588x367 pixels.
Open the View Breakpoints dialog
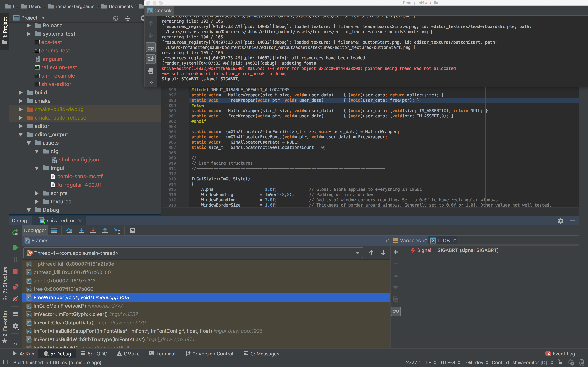pyautogui.click(x=15, y=287)
